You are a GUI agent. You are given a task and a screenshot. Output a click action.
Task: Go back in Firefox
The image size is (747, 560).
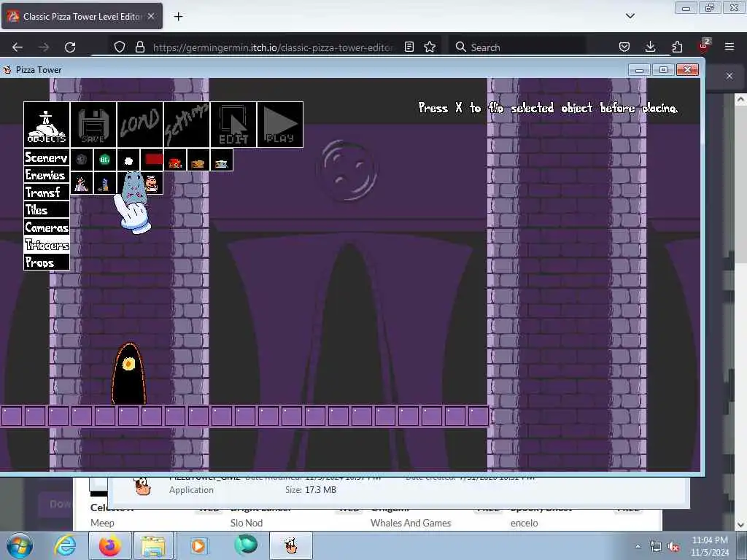click(18, 47)
